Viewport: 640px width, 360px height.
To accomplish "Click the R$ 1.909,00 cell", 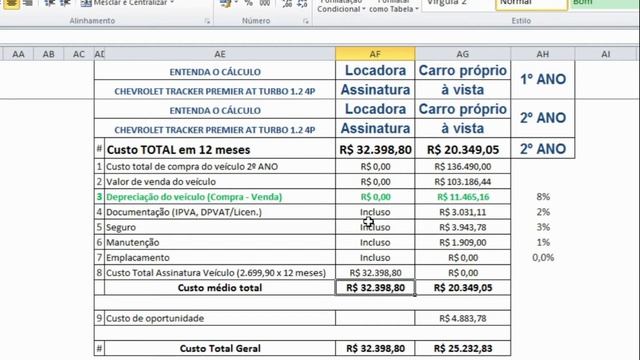I will 462,242.
